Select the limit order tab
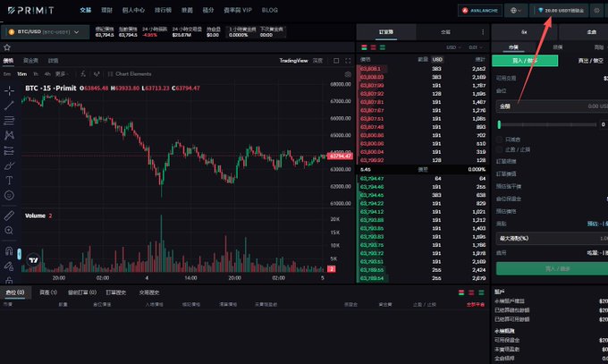Screen dimensions: 608x364 pos(558,47)
